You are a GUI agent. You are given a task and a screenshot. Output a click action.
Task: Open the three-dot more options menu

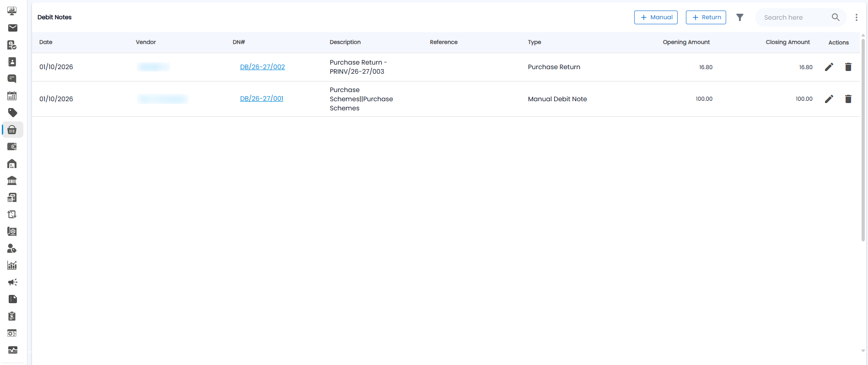(x=857, y=17)
